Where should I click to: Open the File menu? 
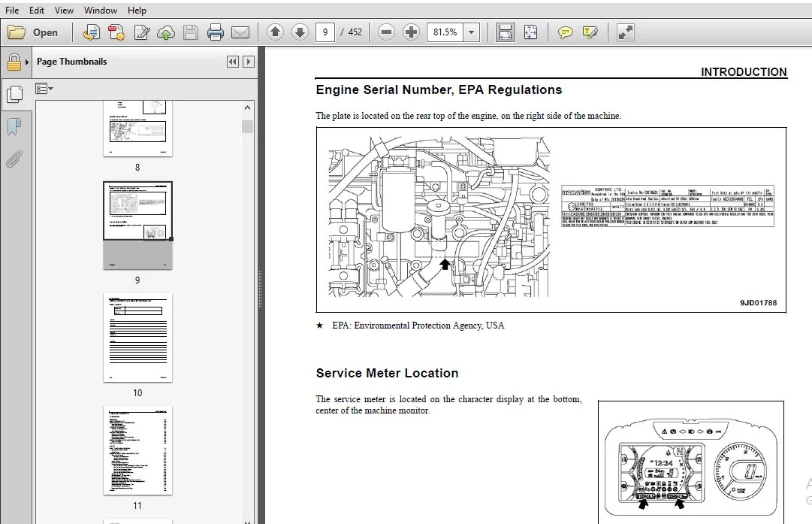12,11
